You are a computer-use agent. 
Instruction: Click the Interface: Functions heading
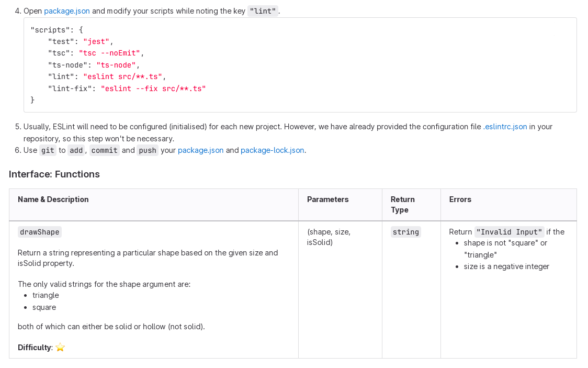coord(53,174)
